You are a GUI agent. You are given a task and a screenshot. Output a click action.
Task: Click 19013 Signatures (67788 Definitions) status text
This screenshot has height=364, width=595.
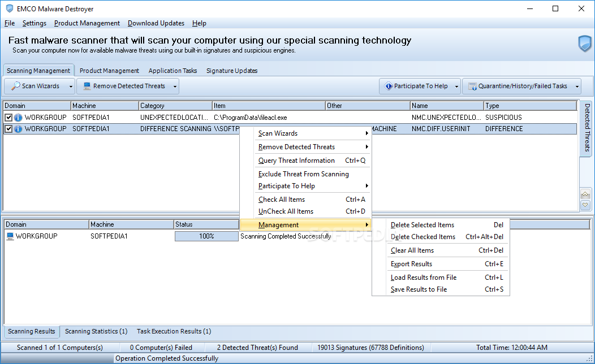pos(370,348)
